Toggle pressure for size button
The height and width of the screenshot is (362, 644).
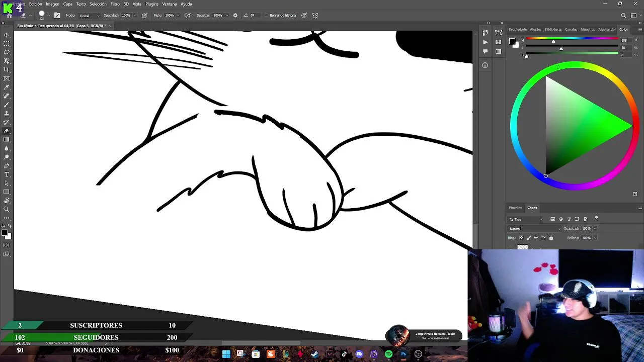[304, 16]
